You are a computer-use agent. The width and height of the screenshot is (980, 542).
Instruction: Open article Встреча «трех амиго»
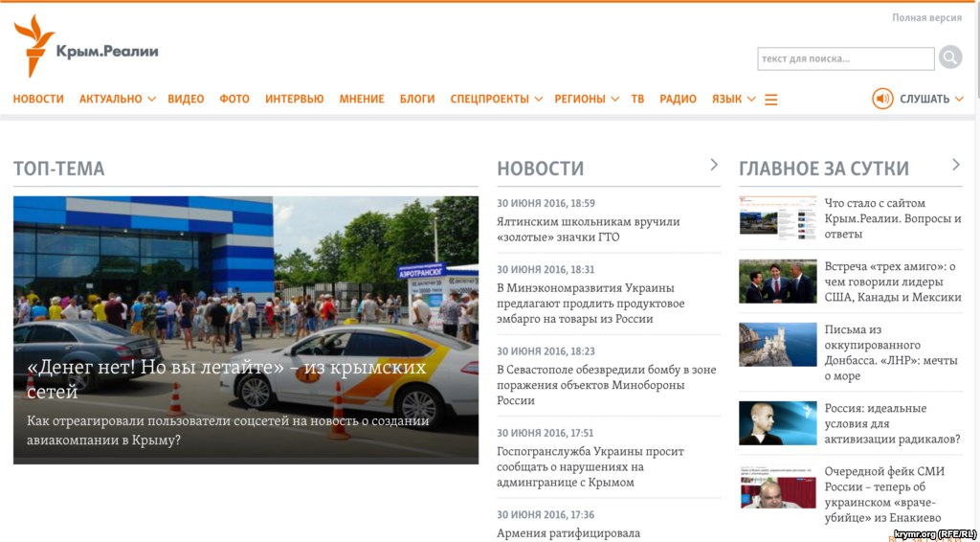click(893, 282)
